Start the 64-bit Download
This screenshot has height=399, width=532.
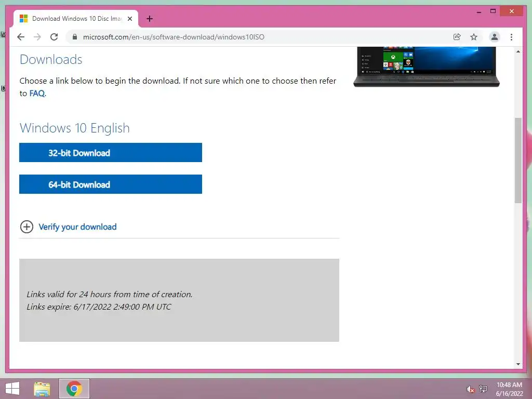coord(111,184)
